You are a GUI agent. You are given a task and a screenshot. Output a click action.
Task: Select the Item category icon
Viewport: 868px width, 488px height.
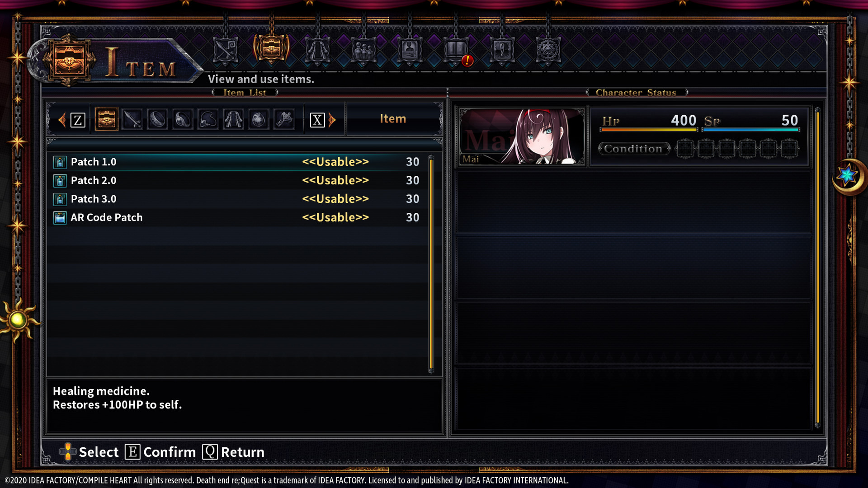coord(106,119)
